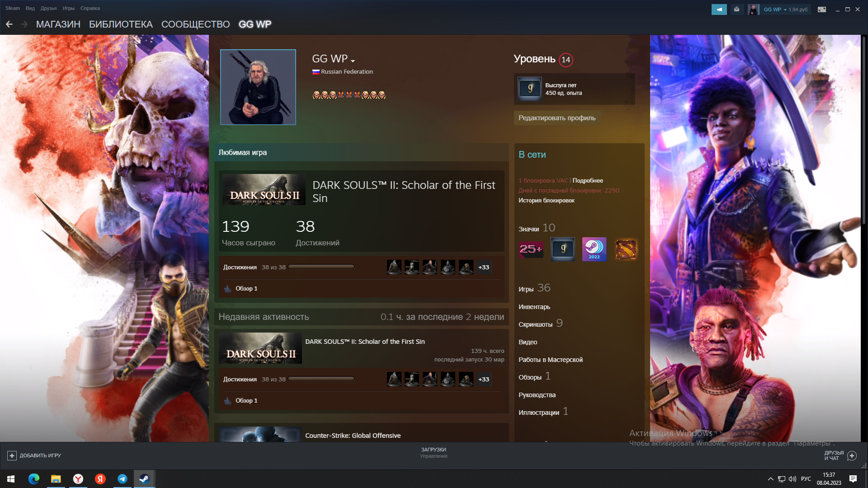
Task: Open the Steam 2022 replay badge
Action: 594,249
